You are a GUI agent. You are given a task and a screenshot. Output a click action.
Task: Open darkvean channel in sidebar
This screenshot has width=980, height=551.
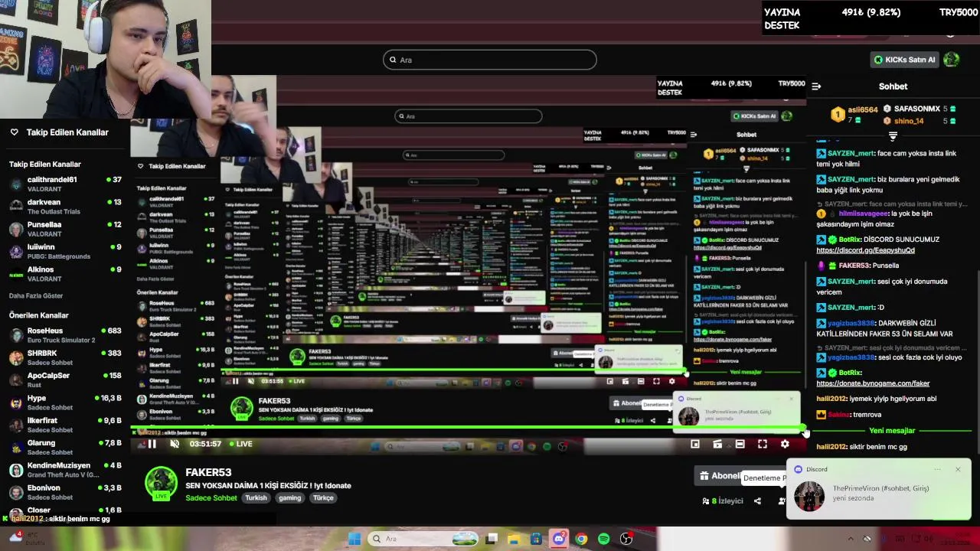65,207
